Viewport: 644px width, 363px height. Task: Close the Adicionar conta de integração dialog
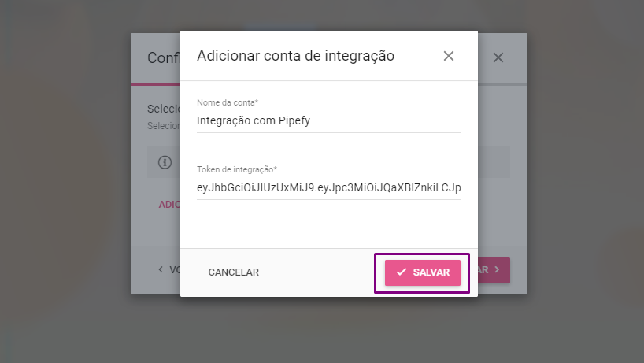coord(449,56)
